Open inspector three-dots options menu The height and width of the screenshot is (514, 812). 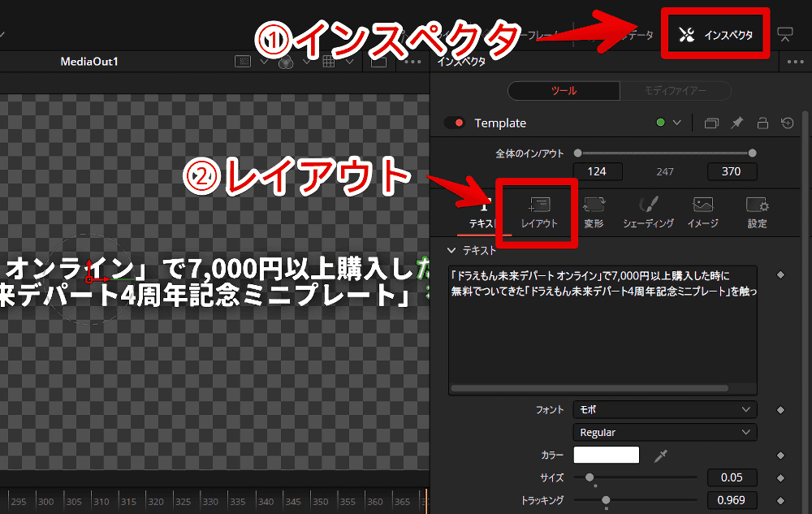tap(794, 62)
